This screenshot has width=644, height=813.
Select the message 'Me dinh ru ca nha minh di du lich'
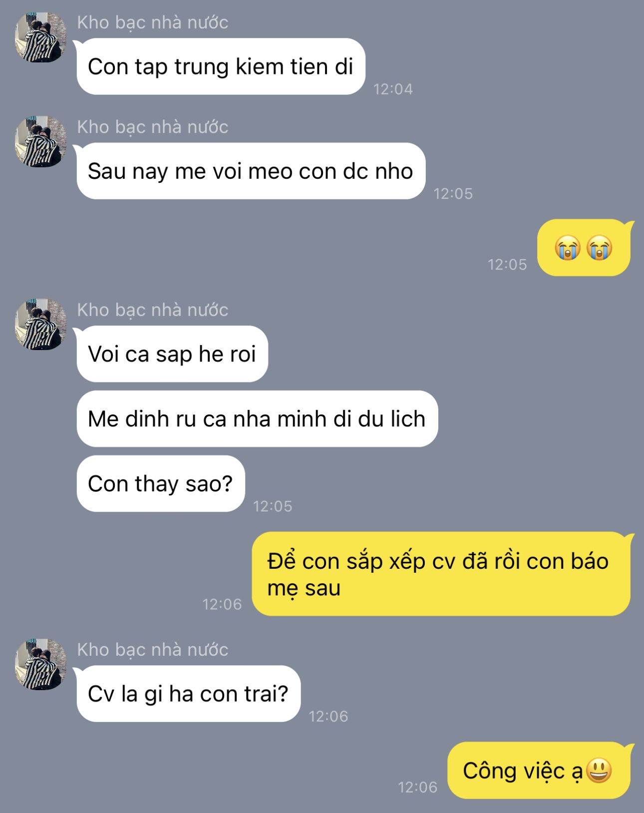[257, 418]
